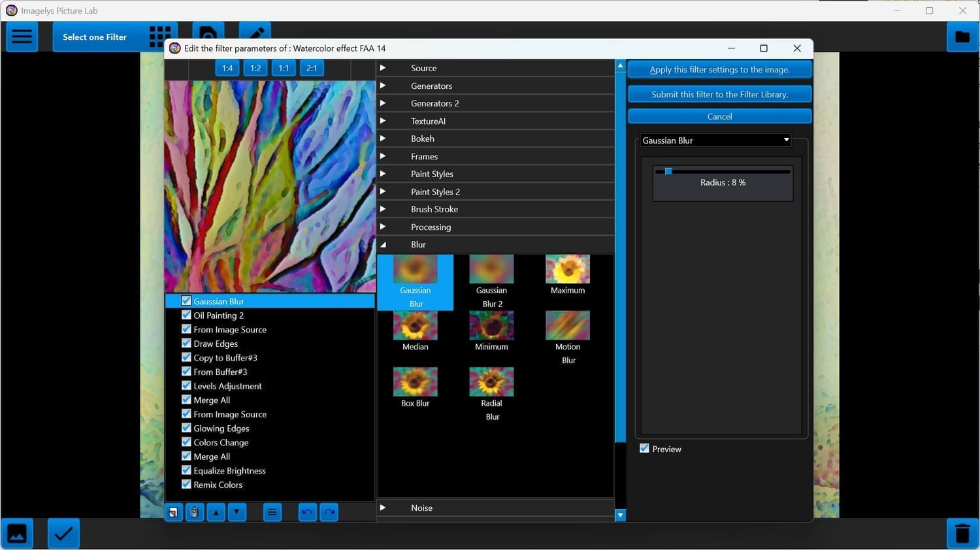
Task: Select the Box Blur filter thumbnail
Action: [x=416, y=388]
